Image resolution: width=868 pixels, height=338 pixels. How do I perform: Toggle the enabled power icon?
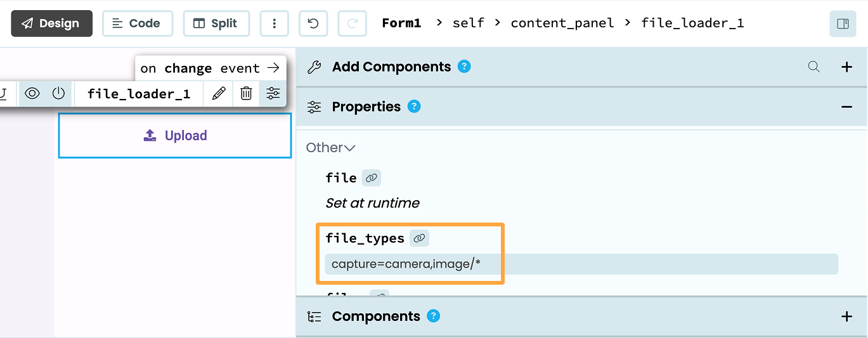click(x=58, y=94)
